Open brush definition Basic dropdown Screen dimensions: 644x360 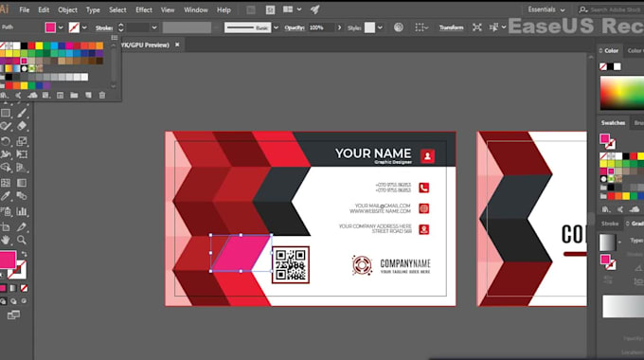click(x=276, y=27)
